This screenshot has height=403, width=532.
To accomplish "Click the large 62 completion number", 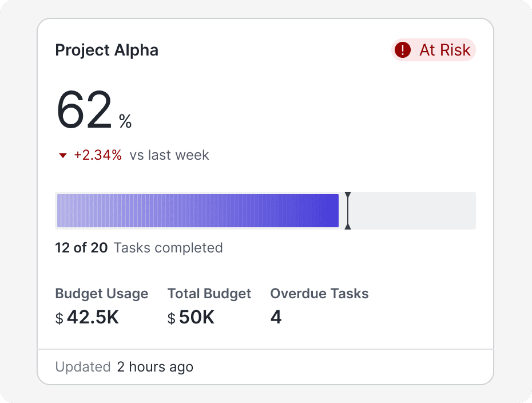I will pos(84,111).
